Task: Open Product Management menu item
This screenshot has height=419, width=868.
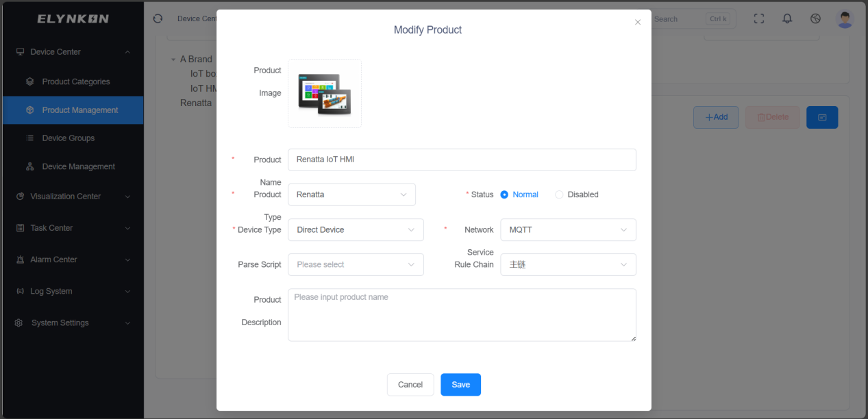Action: [x=73, y=110]
